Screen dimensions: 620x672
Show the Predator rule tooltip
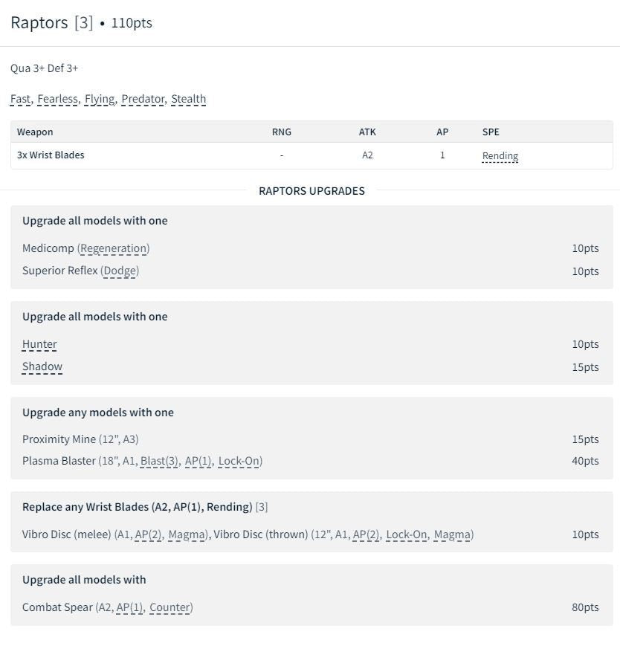[143, 99]
